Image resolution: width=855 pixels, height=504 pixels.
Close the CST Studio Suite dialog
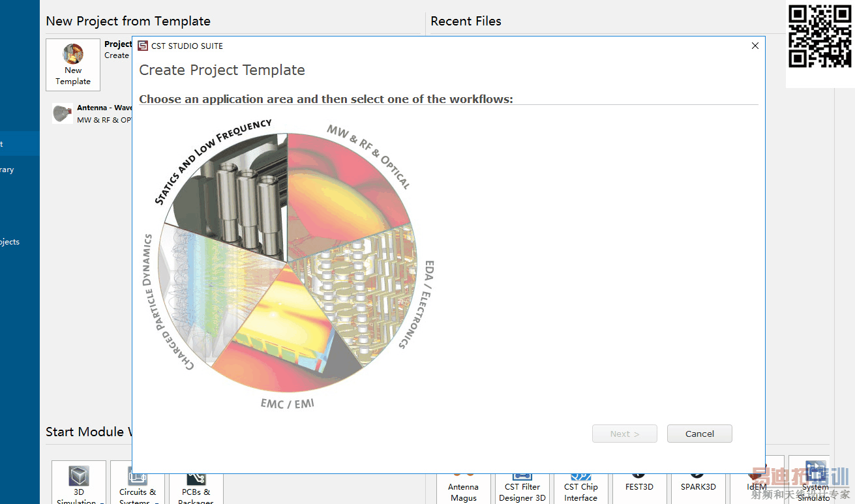(x=755, y=46)
